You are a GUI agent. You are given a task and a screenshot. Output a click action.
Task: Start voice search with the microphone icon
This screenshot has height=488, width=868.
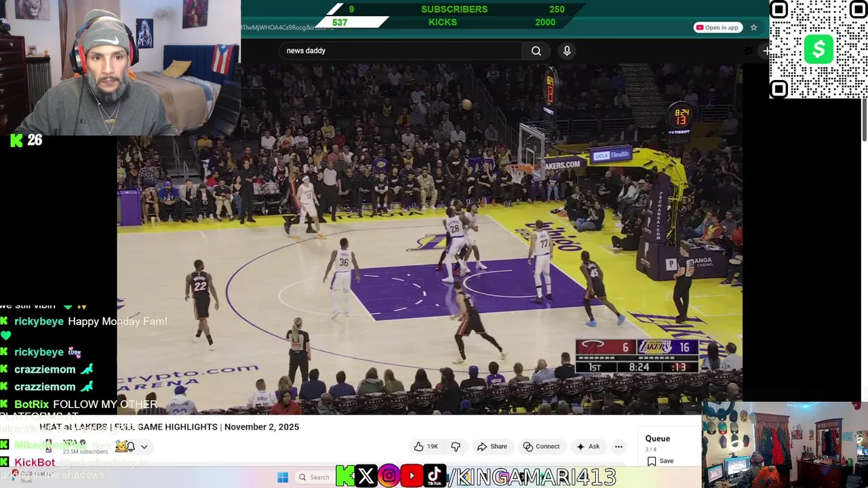coord(567,51)
